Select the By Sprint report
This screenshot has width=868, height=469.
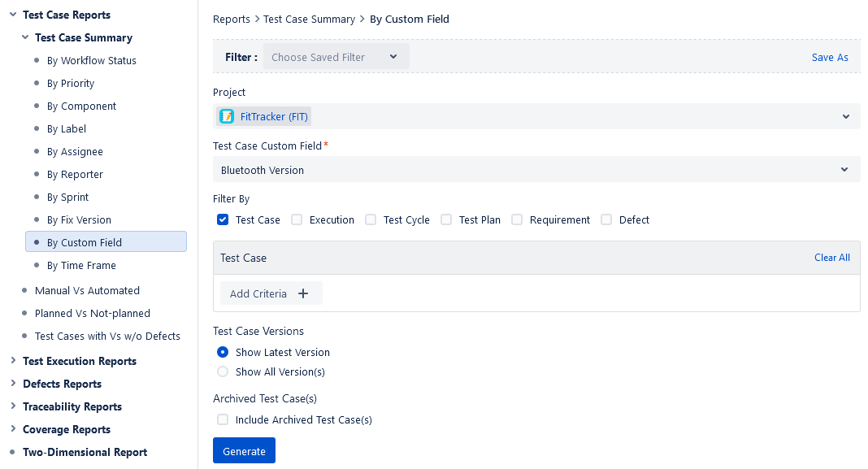(67, 197)
